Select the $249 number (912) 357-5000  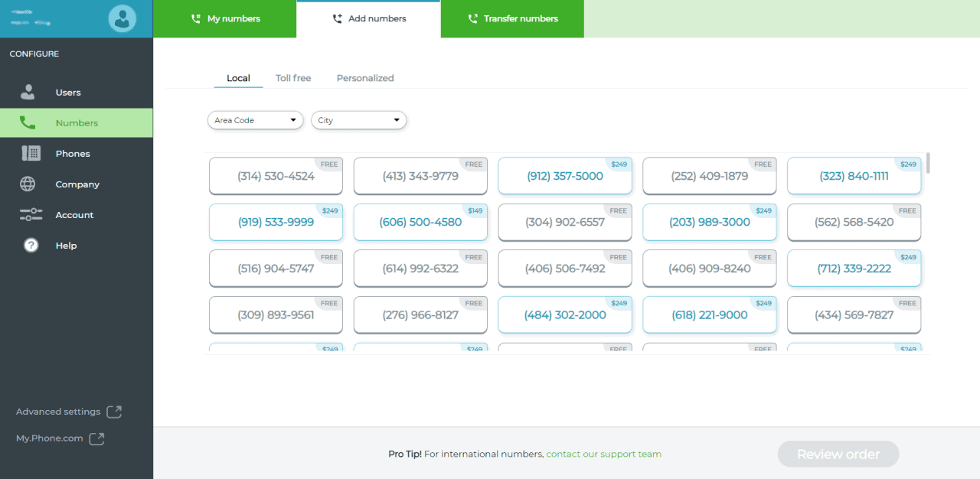coord(564,176)
